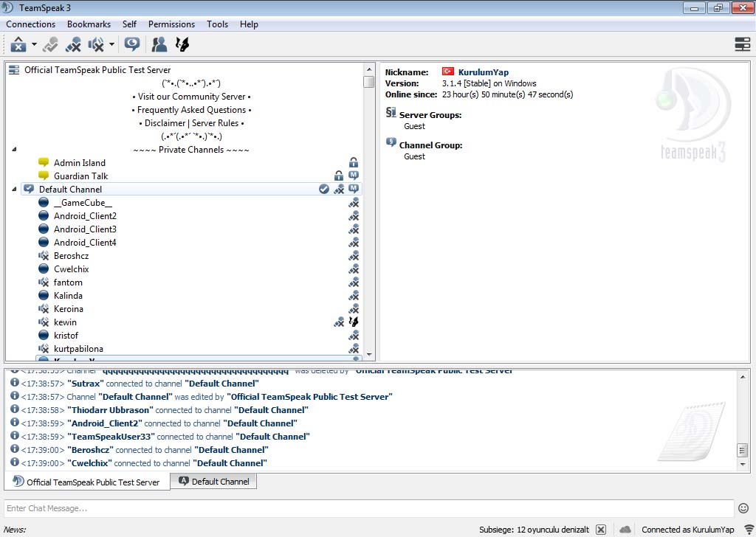Viewport: 756px width, 537px height.
Task: Collapse the Private Channels section arrow
Action: tap(14, 149)
